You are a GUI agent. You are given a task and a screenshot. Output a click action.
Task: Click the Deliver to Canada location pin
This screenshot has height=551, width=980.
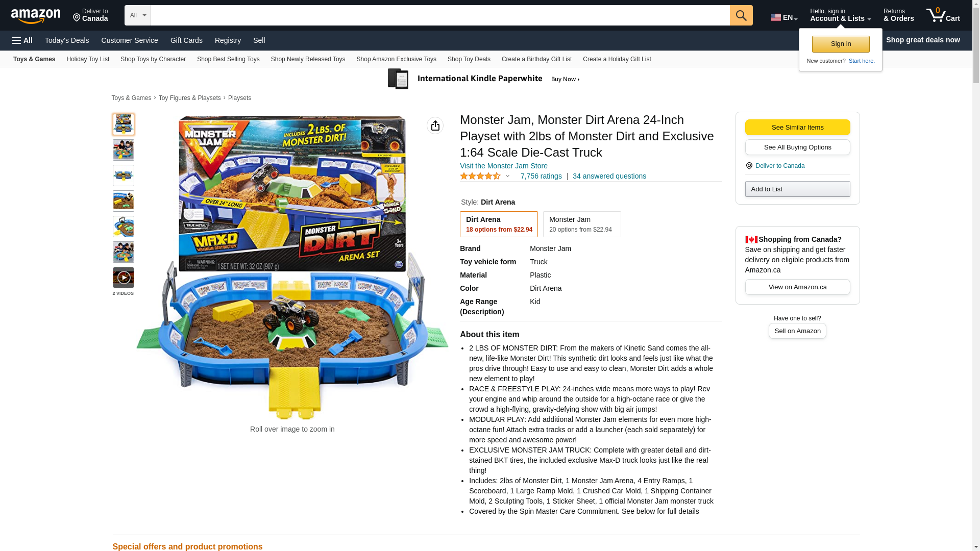click(749, 166)
